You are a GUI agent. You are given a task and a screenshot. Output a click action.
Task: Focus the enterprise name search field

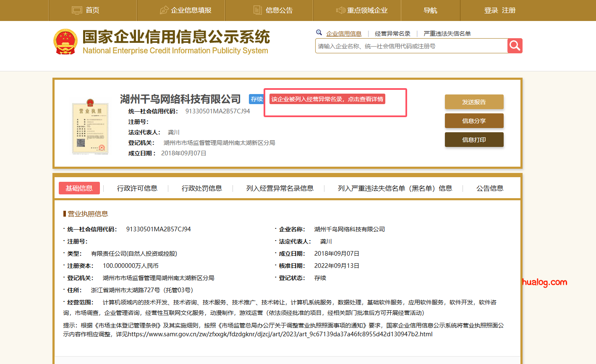411,46
